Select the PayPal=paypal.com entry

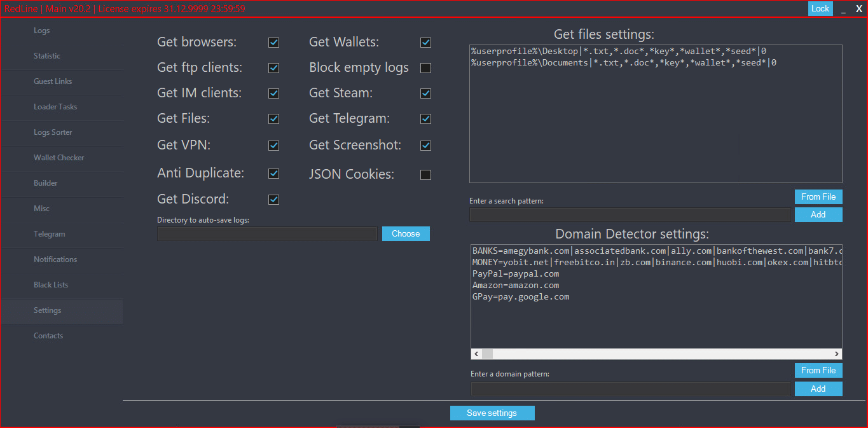click(516, 273)
